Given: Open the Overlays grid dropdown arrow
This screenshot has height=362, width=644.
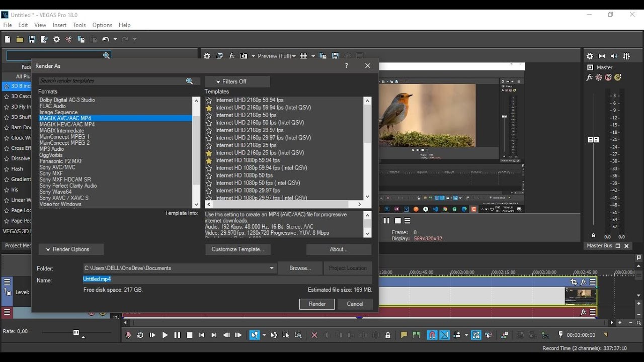Looking at the screenshot, I should click(313, 56).
